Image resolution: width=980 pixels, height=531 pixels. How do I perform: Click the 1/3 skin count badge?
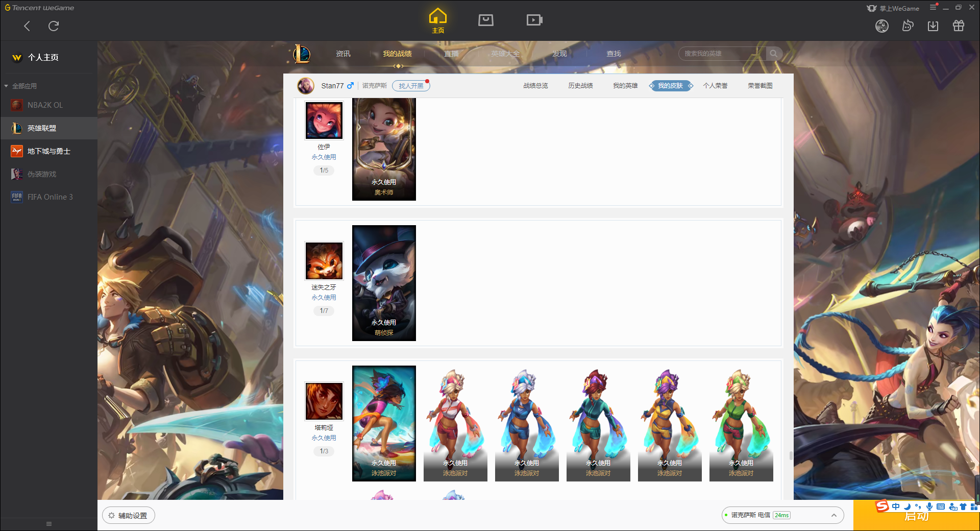click(324, 451)
